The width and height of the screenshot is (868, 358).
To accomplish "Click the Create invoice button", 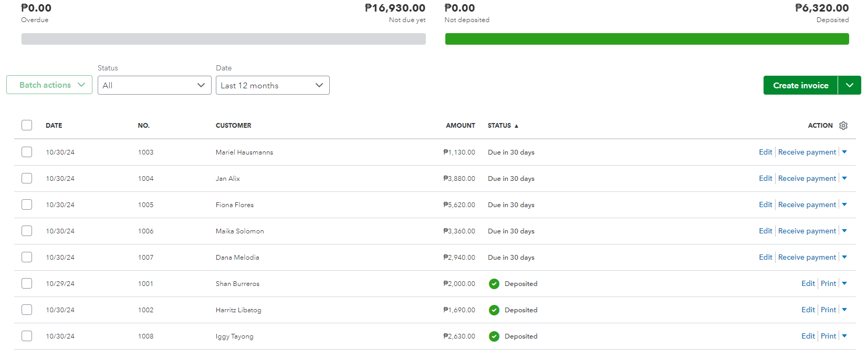I will pyautogui.click(x=800, y=85).
